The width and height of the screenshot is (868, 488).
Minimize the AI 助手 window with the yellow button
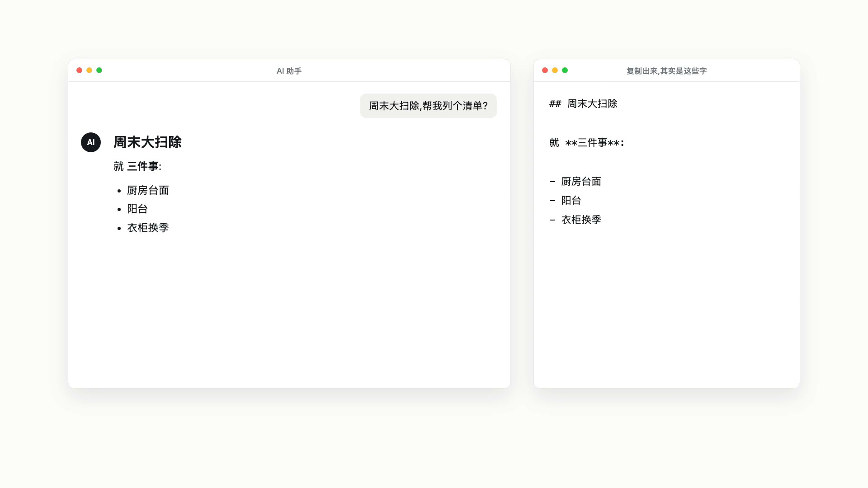coord(90,70)
